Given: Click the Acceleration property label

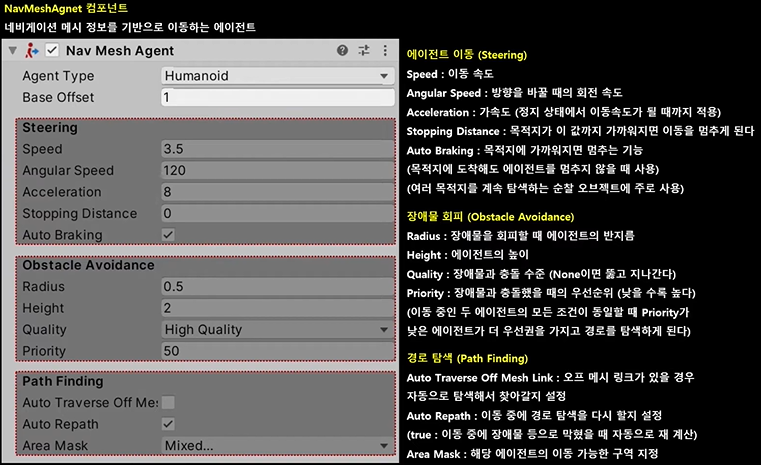Looking at the screenshot, I should pyautogui.click(x=62, y=192).
